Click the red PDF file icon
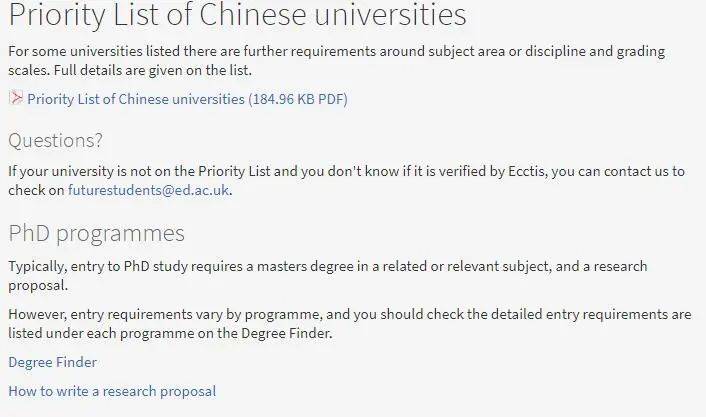706x417 pixels. pos(16,98)
